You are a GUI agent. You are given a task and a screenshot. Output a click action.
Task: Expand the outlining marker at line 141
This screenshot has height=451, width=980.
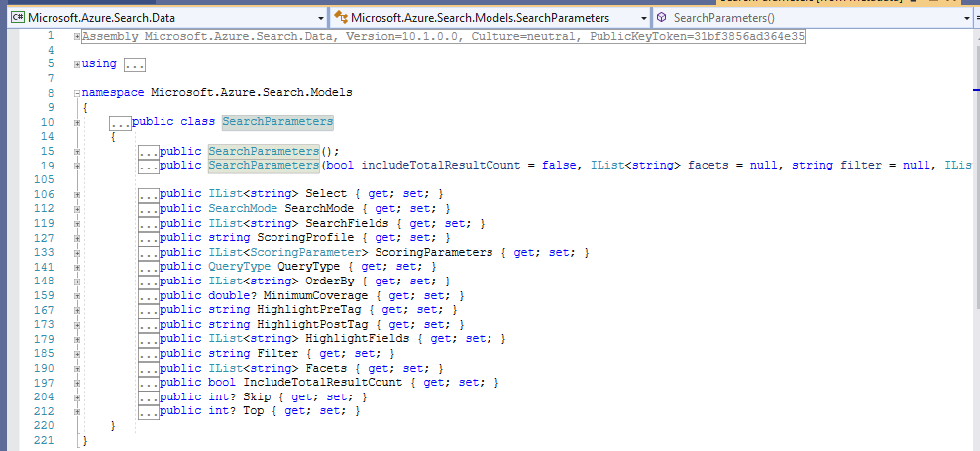tap(77, 267)
